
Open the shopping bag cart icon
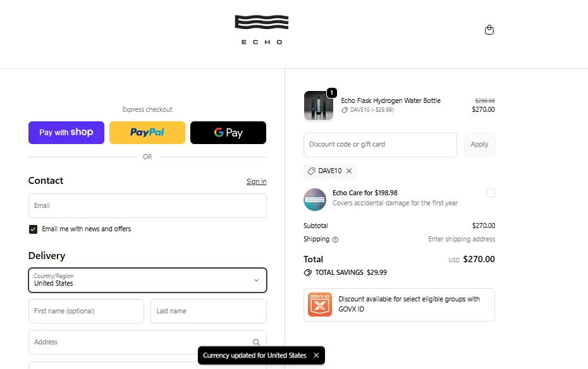tap(489, 30)
